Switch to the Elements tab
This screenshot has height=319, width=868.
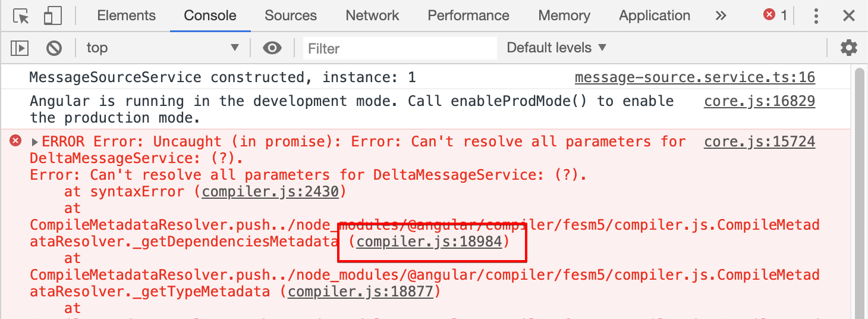coord(126,16)
